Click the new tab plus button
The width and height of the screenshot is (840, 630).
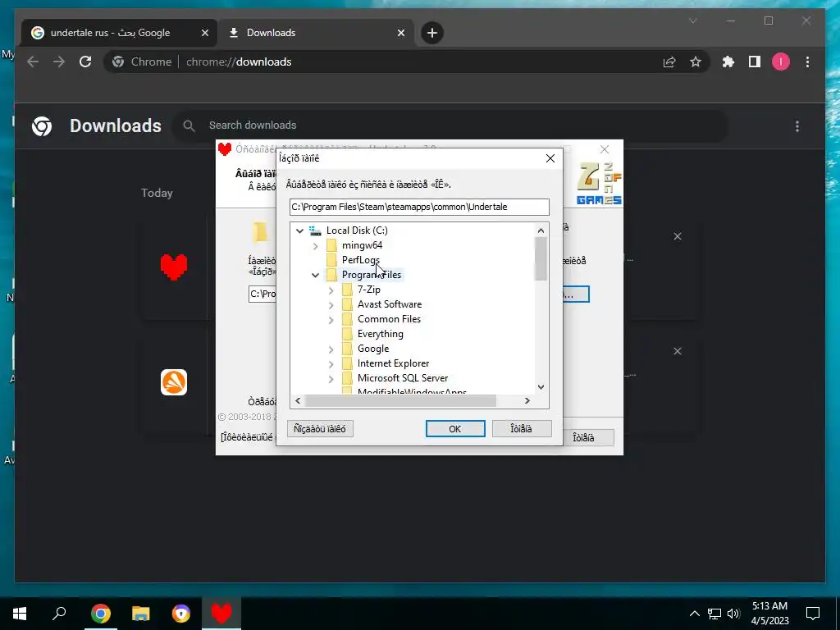431,33
